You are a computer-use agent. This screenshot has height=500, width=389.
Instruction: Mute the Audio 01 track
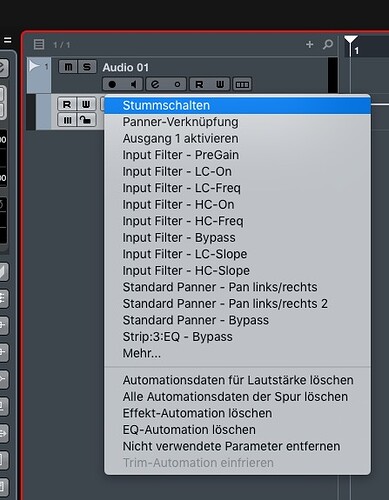[x=68, y=67]
